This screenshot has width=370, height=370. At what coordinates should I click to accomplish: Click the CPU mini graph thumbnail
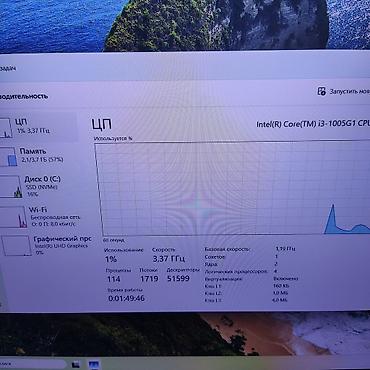click(x=6, y=128)
